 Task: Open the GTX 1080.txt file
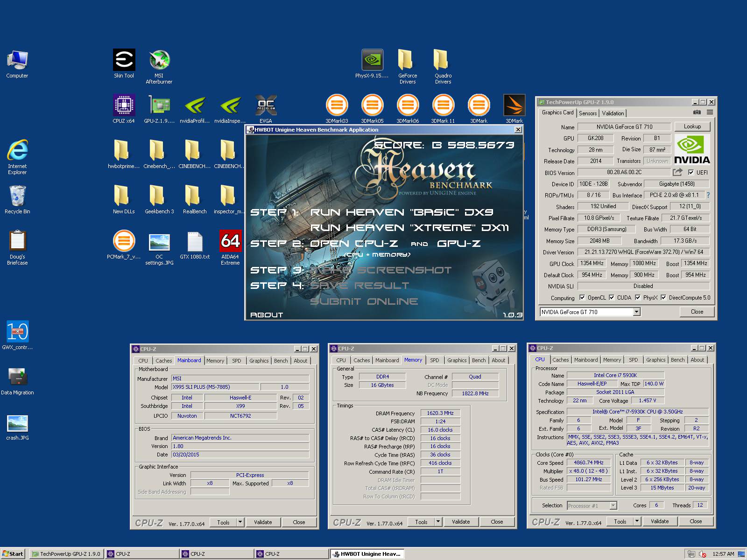click(x=195, y=245)
